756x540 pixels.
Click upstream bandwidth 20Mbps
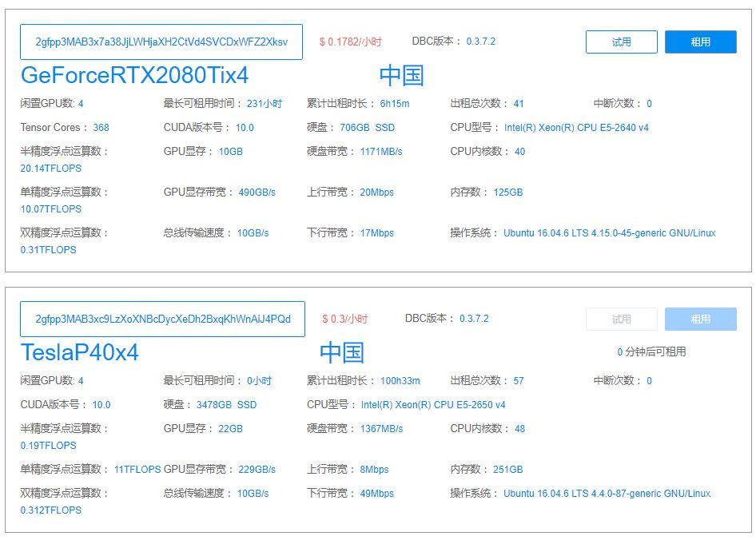tap(376, 193)
